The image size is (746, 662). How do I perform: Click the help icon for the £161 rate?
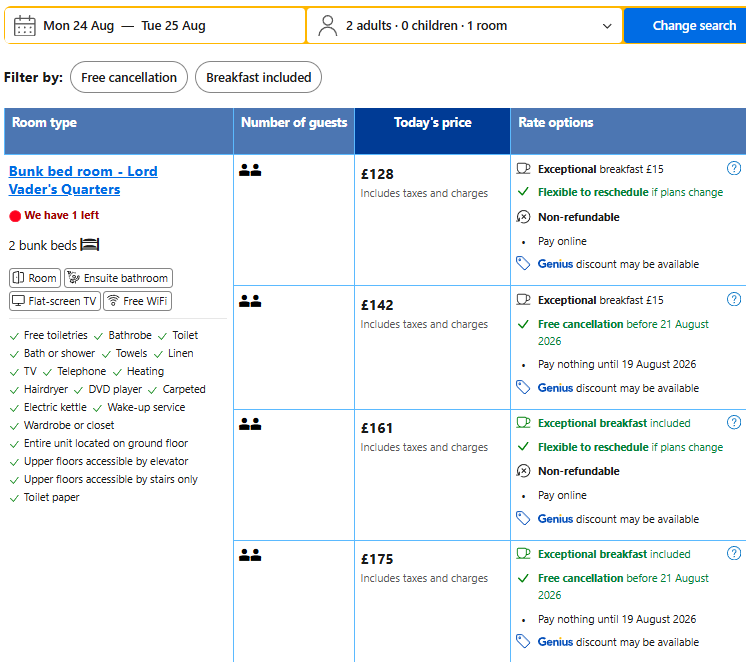point(734,422)
